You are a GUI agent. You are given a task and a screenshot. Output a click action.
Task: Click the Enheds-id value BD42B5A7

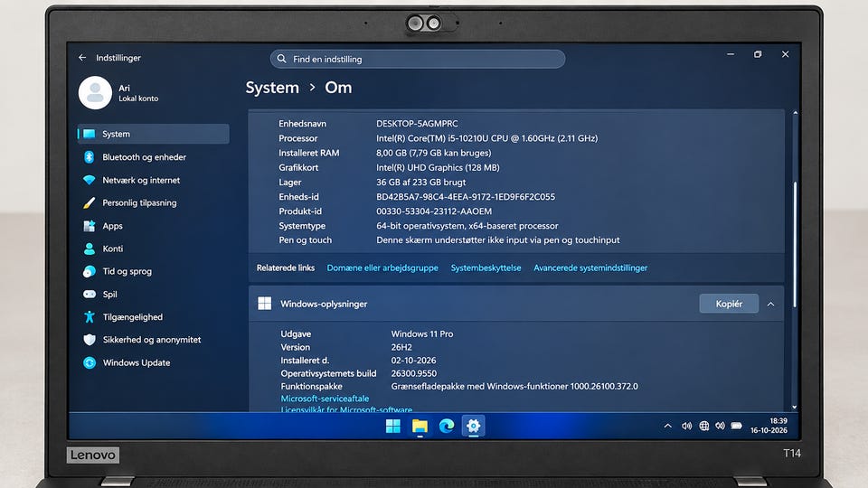coord(466,196)
